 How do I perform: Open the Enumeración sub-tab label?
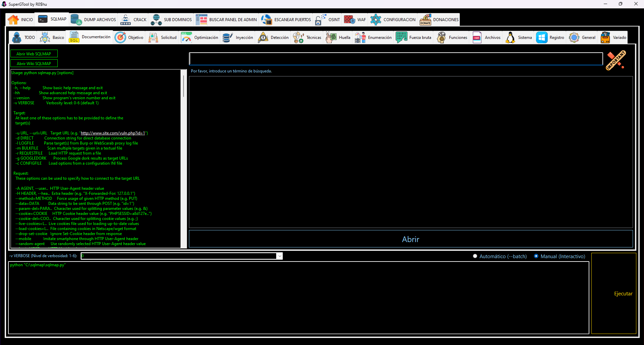380,38
